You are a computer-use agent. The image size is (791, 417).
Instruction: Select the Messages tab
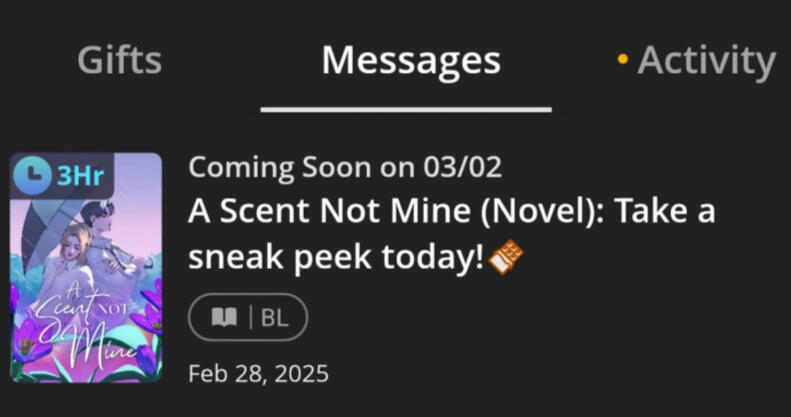[x=411, y=61]
